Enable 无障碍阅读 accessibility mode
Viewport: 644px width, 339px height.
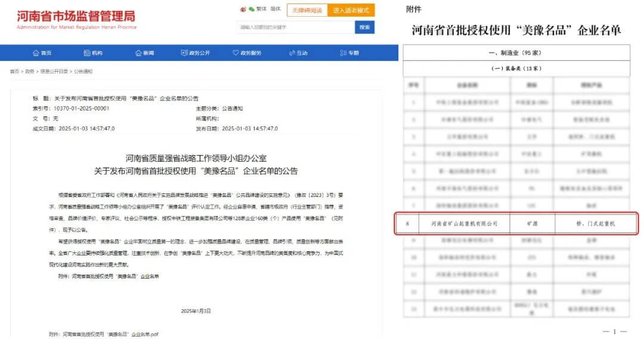(x=306, y=10)
